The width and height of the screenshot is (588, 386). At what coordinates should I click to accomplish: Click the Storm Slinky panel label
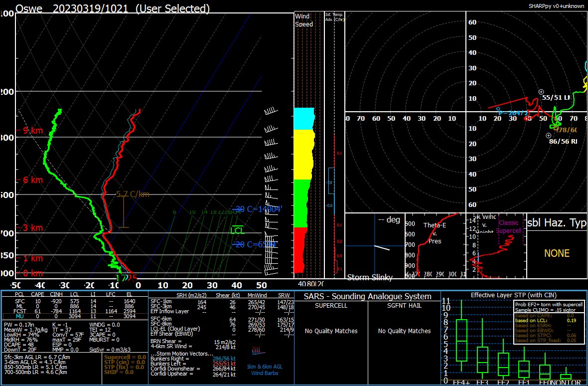(x=370, y=278)
